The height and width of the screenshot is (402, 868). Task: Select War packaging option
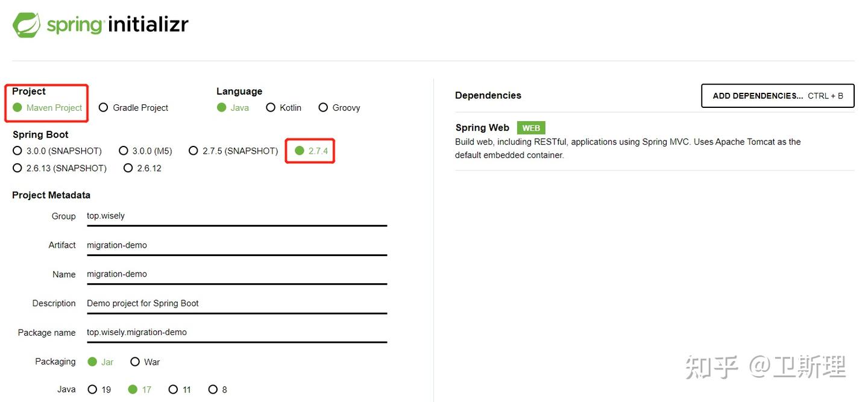pos(135,362)
